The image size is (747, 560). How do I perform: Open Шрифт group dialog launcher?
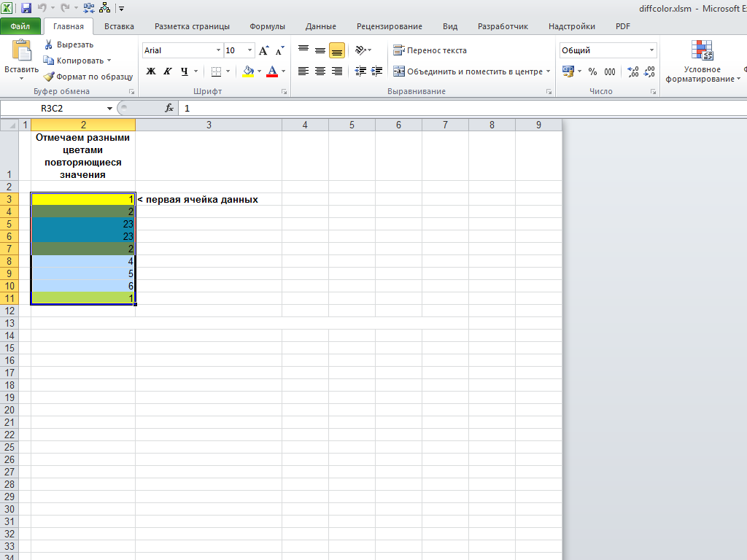(284, 91)
